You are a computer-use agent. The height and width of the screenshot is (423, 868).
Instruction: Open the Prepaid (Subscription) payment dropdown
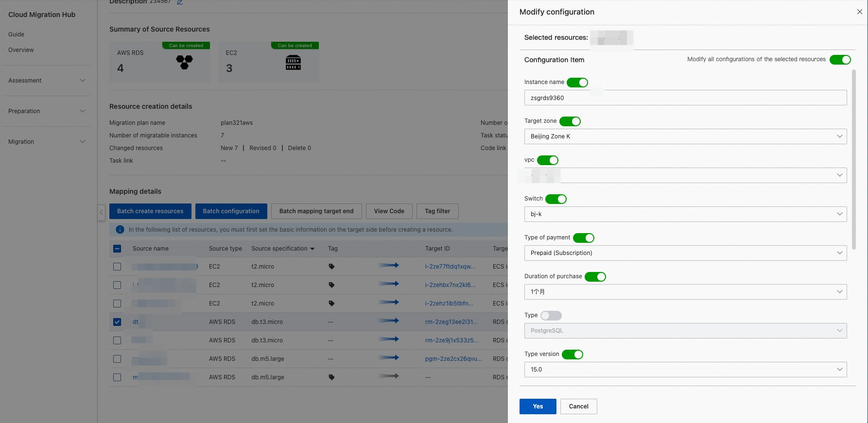[x=685, y=253]
